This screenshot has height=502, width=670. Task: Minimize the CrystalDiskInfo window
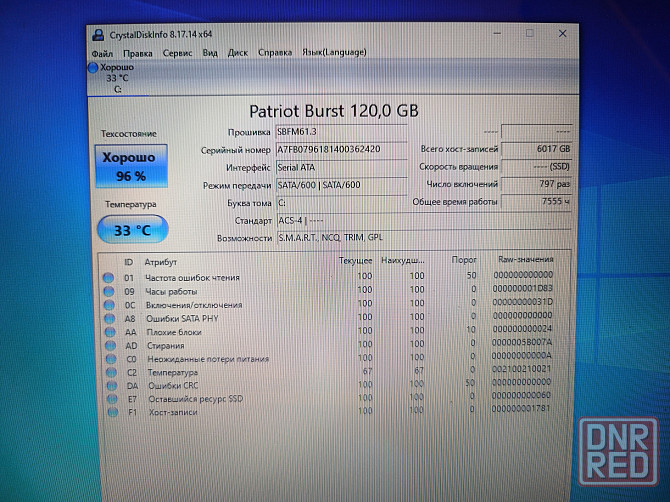point(497,33)
